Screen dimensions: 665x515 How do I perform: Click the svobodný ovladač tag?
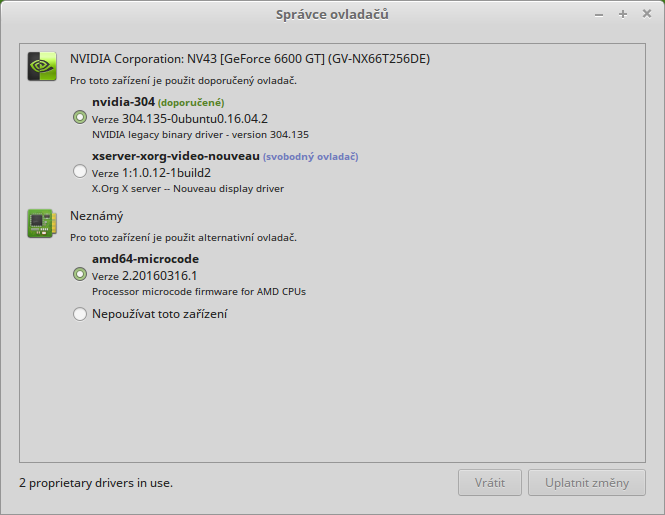point(310,156)
